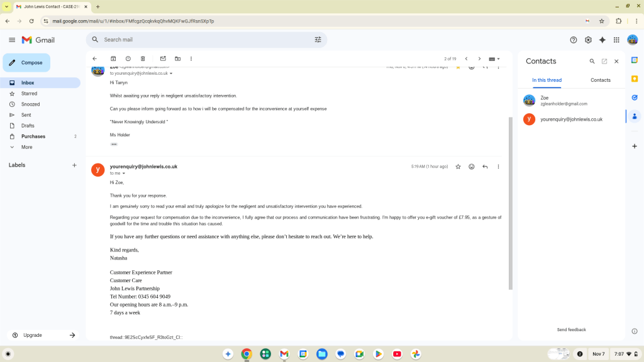Viewport: 644px width, 362px height.
Task: Archive this email conversation
Action: point(113,58)
